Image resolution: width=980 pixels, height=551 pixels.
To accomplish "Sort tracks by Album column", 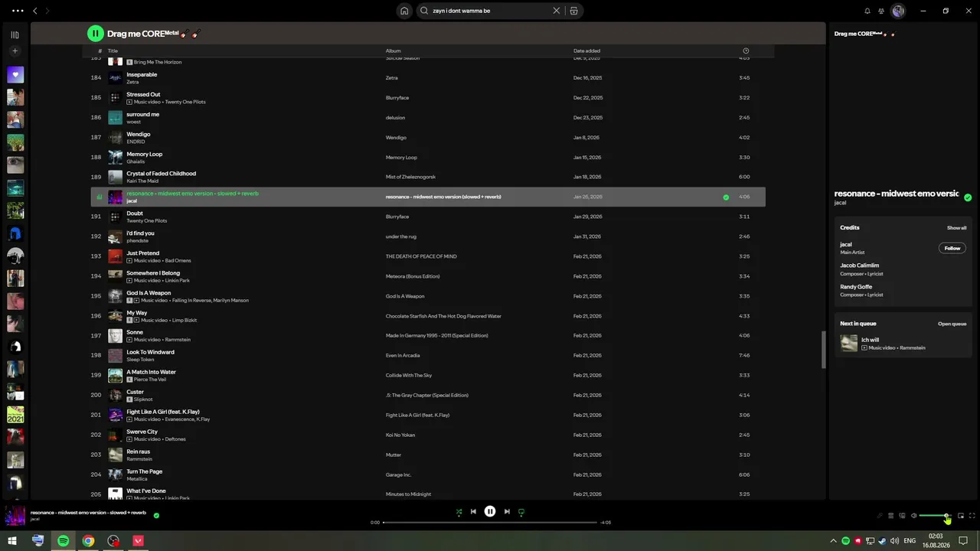I will coord(393,51).
